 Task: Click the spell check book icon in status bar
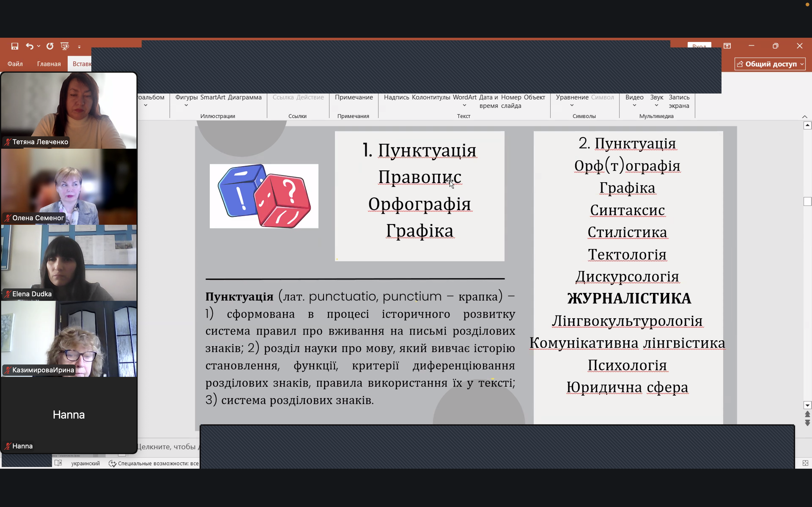click(58, 463)
